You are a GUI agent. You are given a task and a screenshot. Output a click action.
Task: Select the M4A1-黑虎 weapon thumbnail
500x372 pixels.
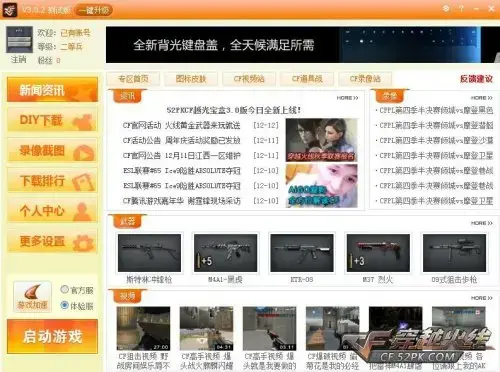click(x=225, y=253)
